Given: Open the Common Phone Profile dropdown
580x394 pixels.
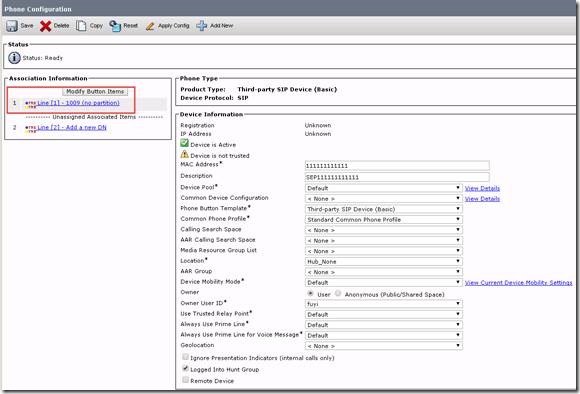Looking at the screenshot, I should (x=384, y=220).
